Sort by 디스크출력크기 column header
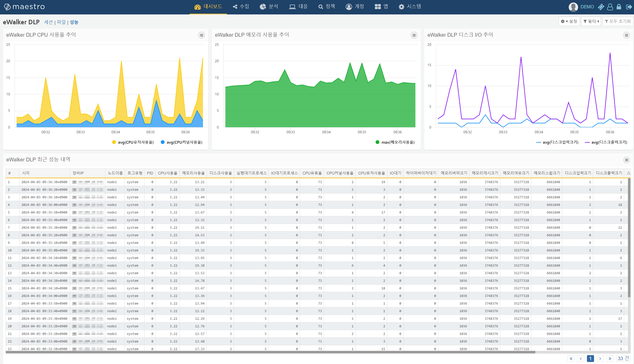634x364 pixels. pos(609,173)
